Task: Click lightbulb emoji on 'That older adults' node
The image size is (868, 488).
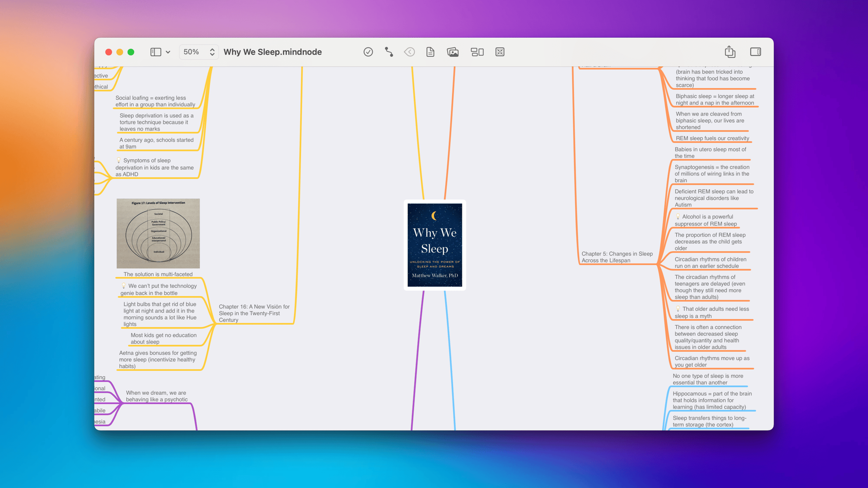Action: click(678, 309)
